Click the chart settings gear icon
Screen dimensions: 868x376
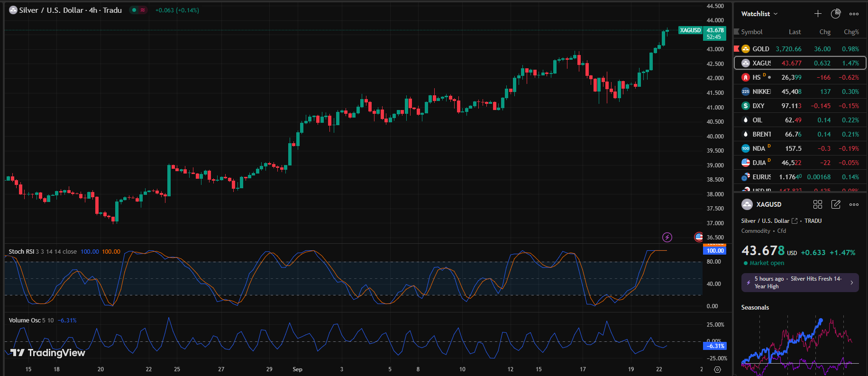pyautogui.click(x=717, y=369)
